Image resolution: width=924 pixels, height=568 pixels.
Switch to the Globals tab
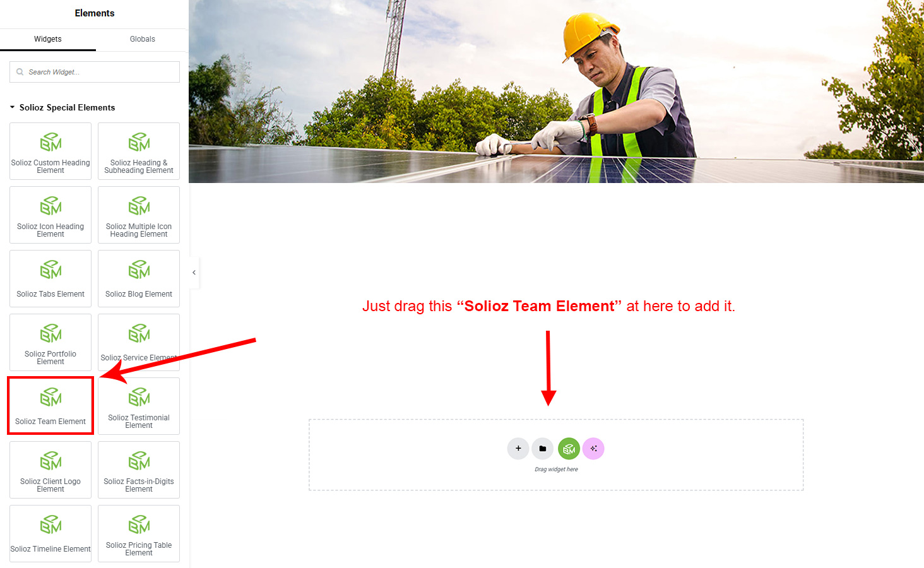tap(143, 39)
